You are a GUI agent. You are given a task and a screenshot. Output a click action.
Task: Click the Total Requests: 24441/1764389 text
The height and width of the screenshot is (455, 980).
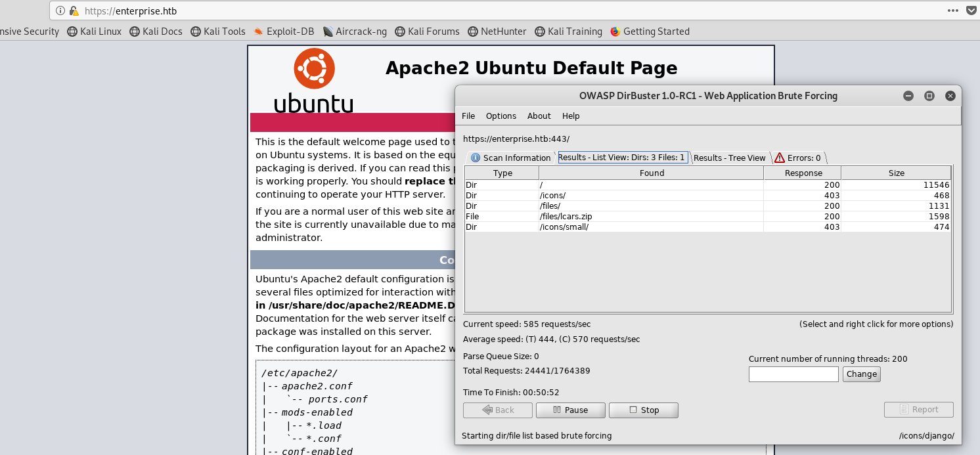(x=527, y=370)
